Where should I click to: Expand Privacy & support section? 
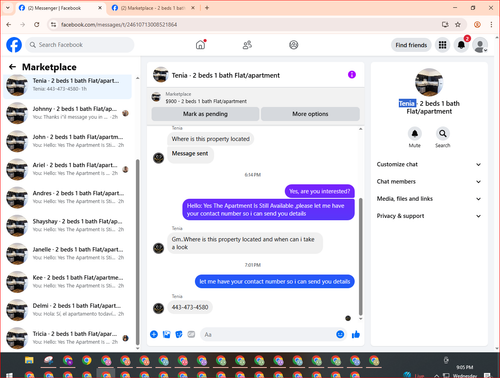pos(429,216)
